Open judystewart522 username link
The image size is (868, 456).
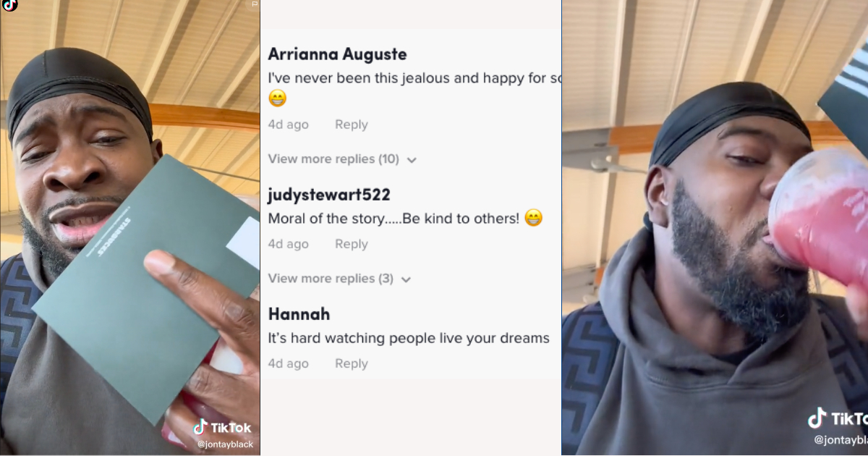coord(329,195)
